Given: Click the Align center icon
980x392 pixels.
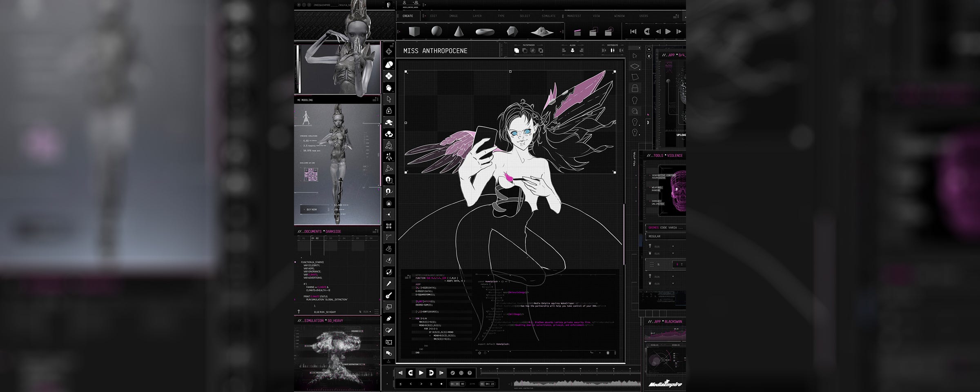Looking at the screenshot, I should click(x=572, y=50).
